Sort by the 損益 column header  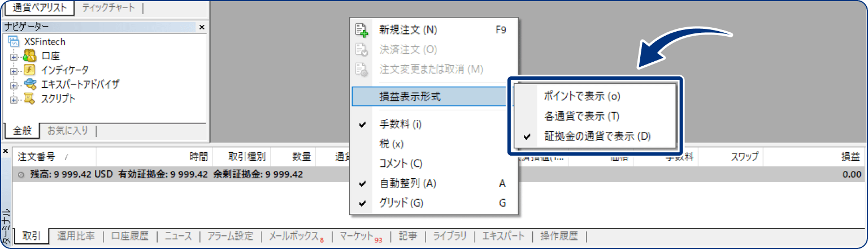coord(815,157)
